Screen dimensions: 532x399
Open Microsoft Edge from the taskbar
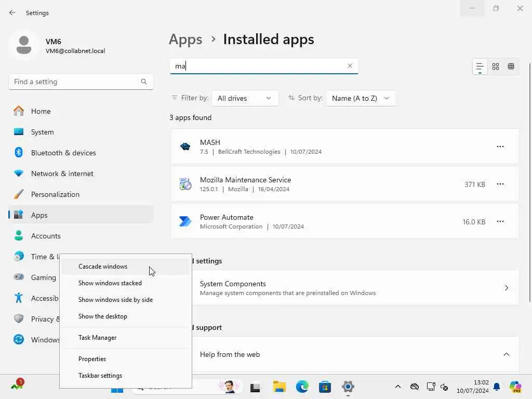coord(302,387)
